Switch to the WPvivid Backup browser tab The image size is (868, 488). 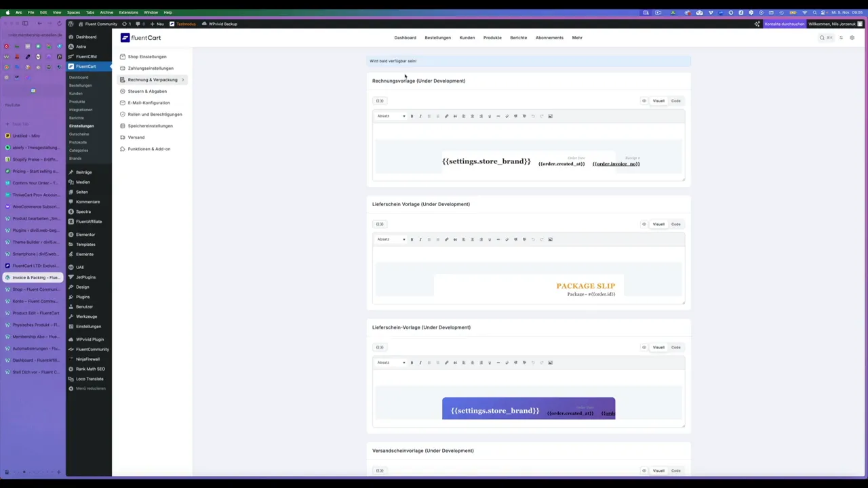222,24
